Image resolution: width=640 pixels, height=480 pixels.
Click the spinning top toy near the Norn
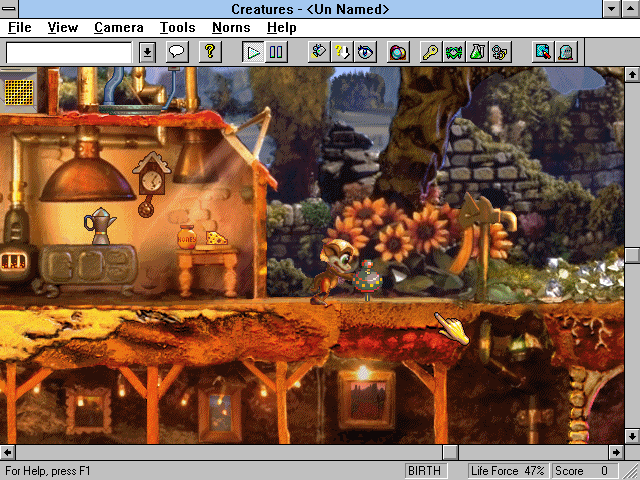(x=365, y=282)
